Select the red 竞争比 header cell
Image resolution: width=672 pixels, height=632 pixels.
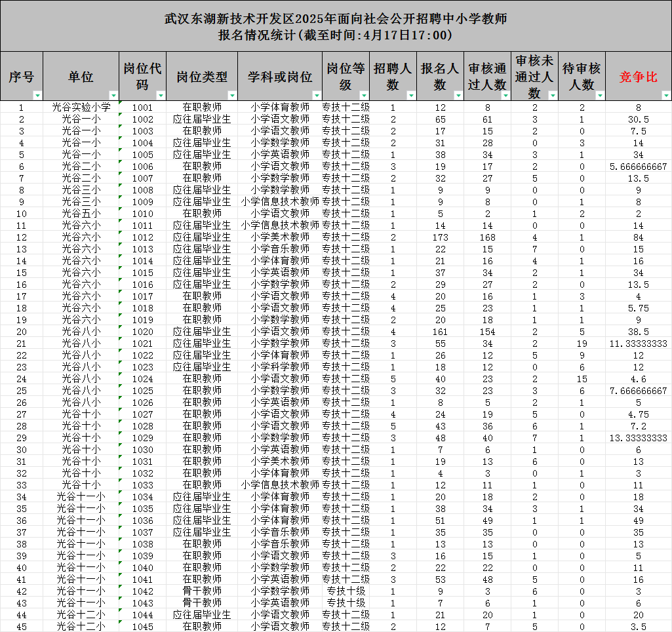point(639,76)
